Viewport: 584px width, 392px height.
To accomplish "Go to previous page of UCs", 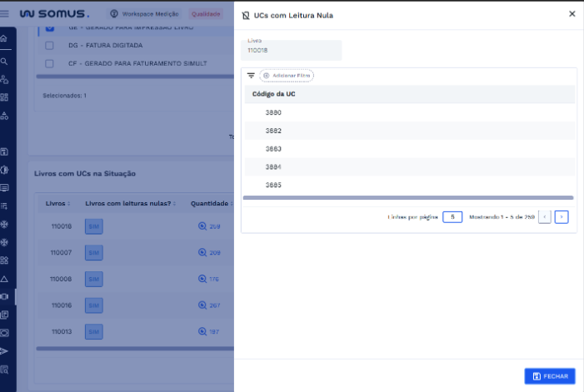I will click(x=545, y=217).
